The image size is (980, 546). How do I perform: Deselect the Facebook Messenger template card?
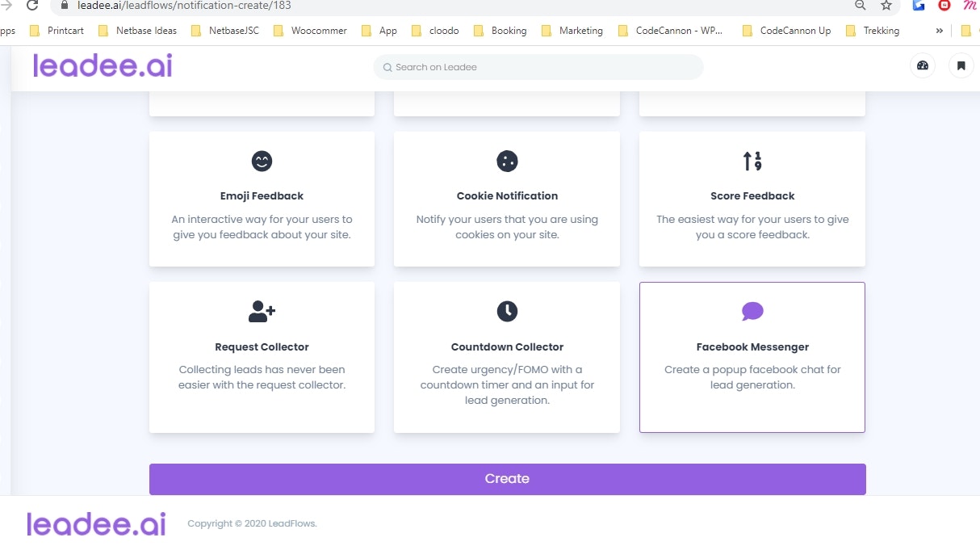752,358
